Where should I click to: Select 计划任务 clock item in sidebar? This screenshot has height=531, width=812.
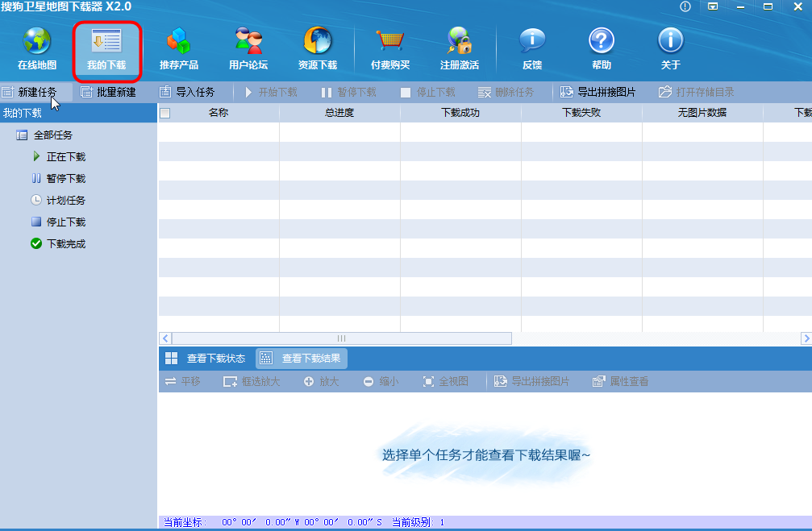pyautogui.click(x=58, y=201)
